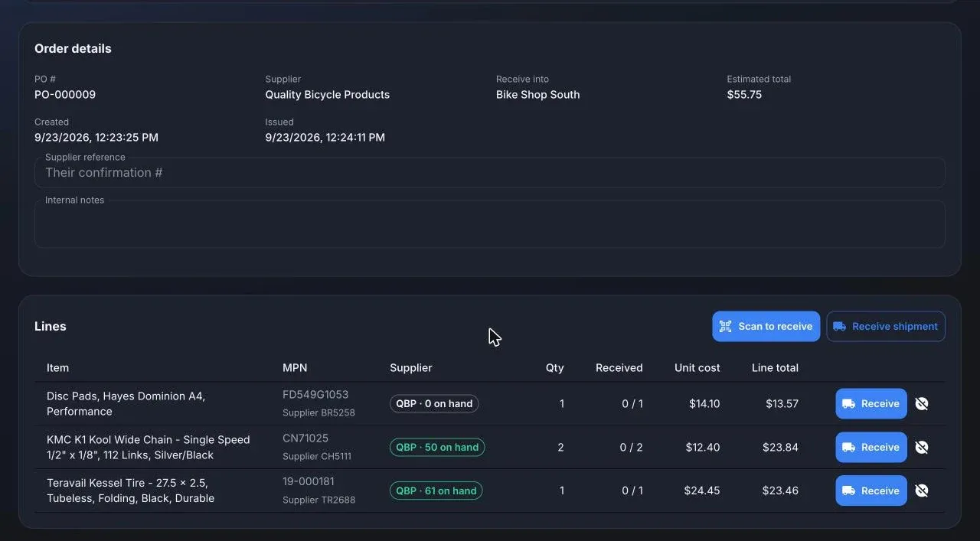This screenshot has width=980, height=541.
Task: Click the Item column header
Action: pos(57,367)
